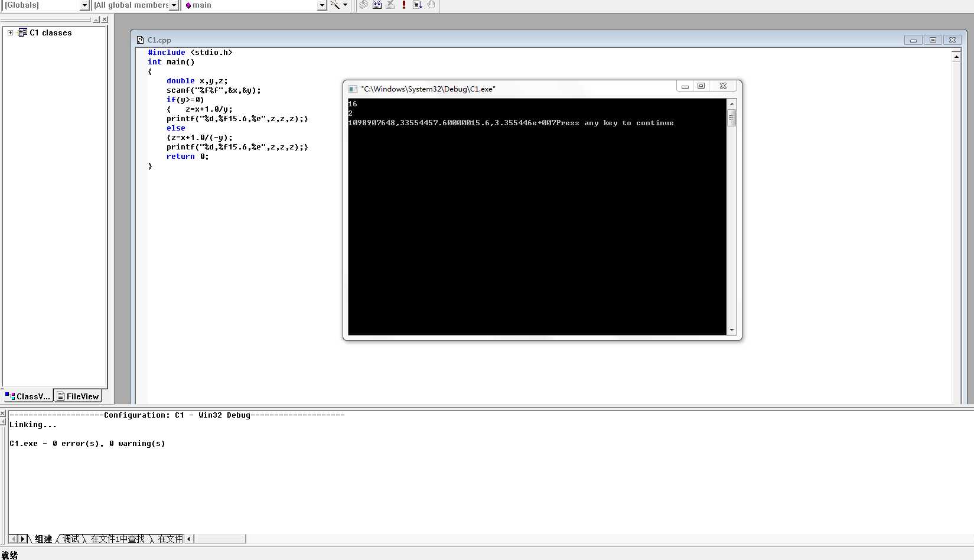The width and height of the screenshot is (974, 560).
Task: Minimize the C1.cpp editor window
Action: (913, 40)
